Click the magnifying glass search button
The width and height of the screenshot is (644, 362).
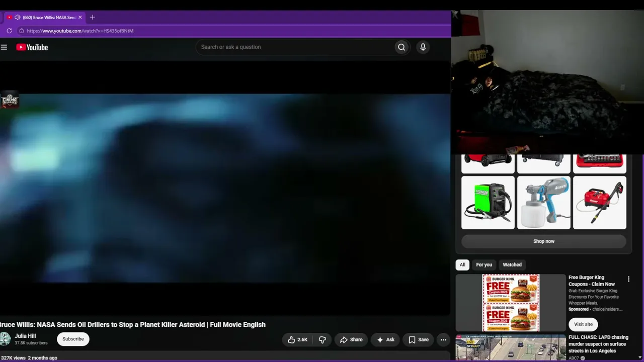[x=401, y=47]
